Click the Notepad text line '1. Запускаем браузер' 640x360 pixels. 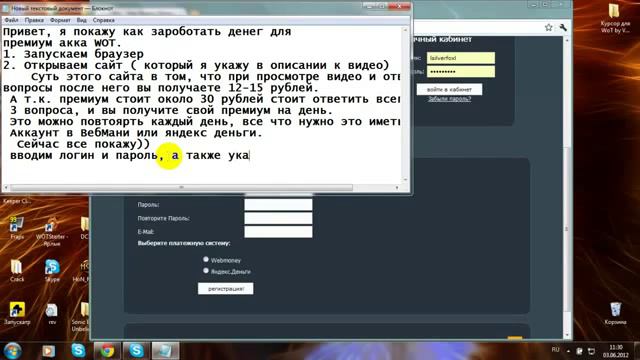click(73, 54)
